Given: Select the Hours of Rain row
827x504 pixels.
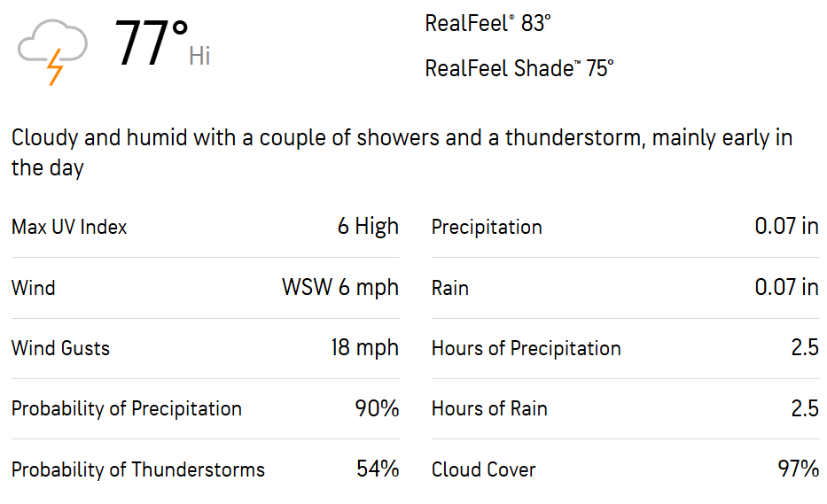Looking at the screenshot, I should 625,408.
